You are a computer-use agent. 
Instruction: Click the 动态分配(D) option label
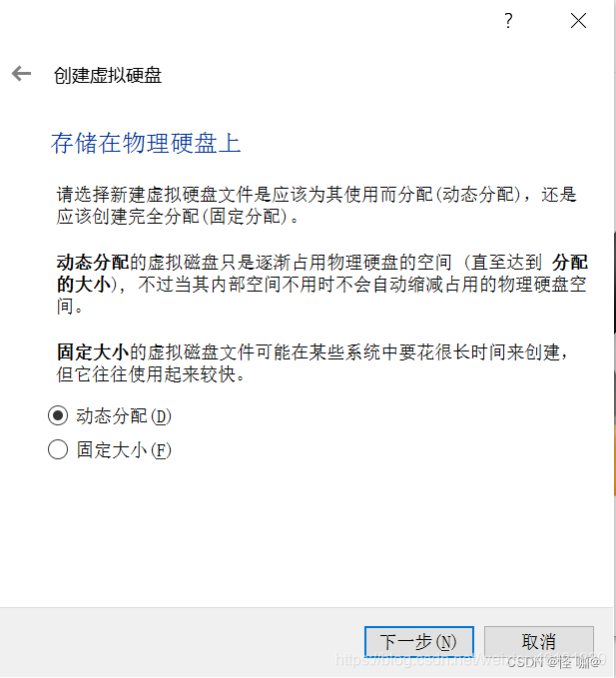tap(124, 416)
